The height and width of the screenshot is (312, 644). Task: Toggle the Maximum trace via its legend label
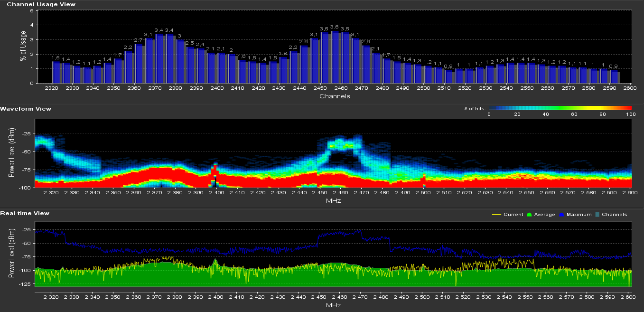click(x=579, y=215)
